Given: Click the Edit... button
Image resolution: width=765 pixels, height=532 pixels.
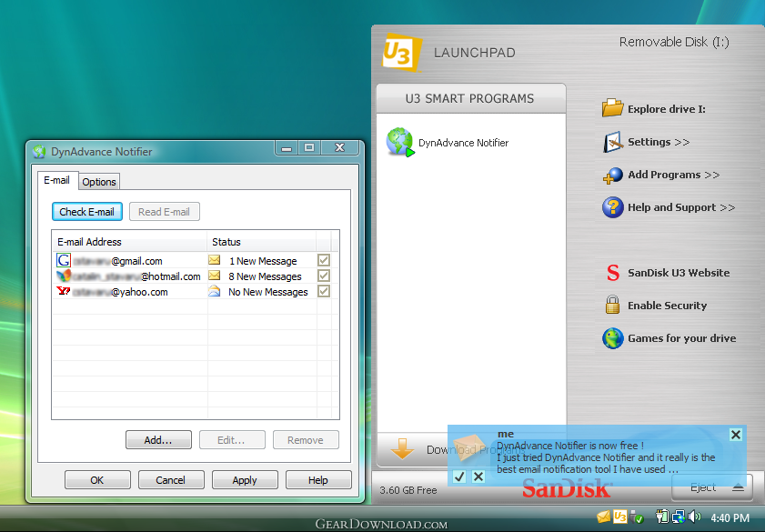Looking at the screenshot, I should click(232, 440).
